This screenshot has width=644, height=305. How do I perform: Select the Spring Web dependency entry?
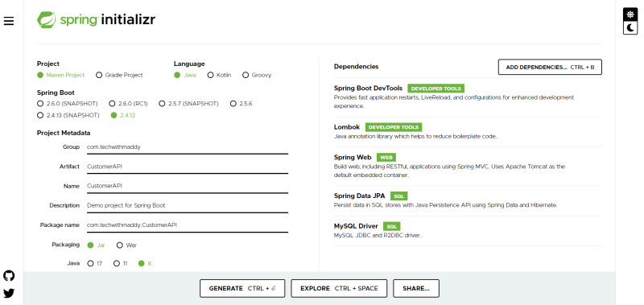point(468,166)
